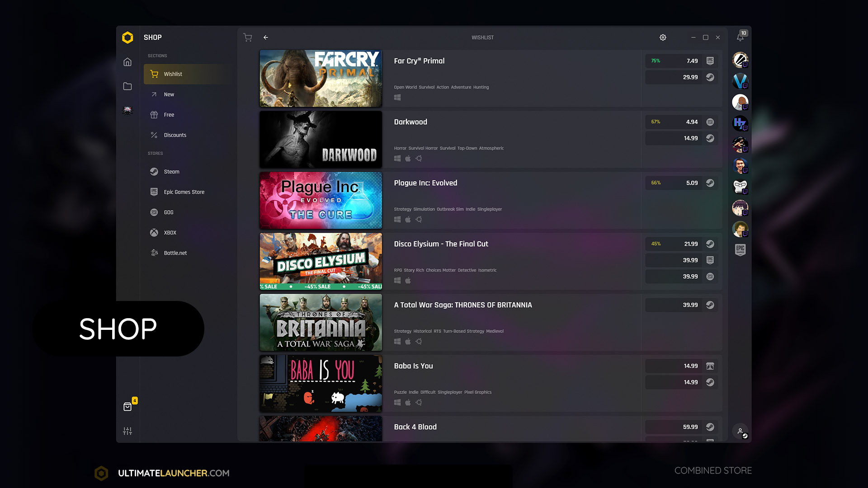Select the Bob Ross friend avatar

coord(740,229)
